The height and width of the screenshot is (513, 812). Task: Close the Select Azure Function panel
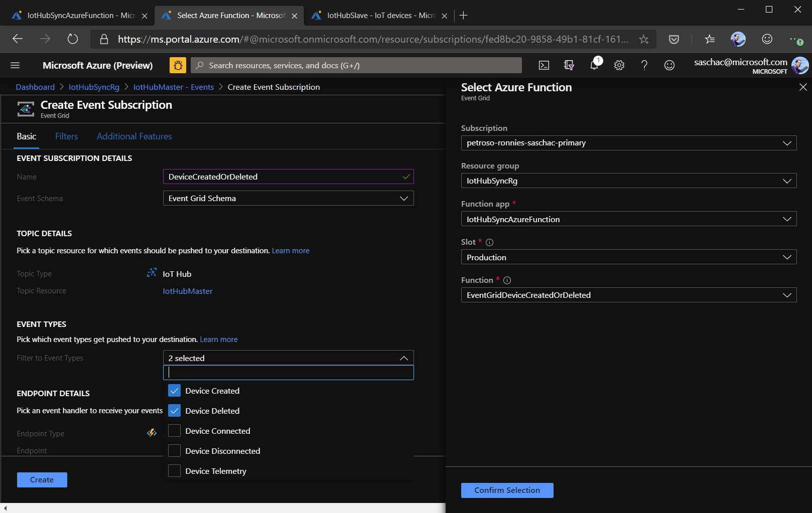(x=803, y=87)
